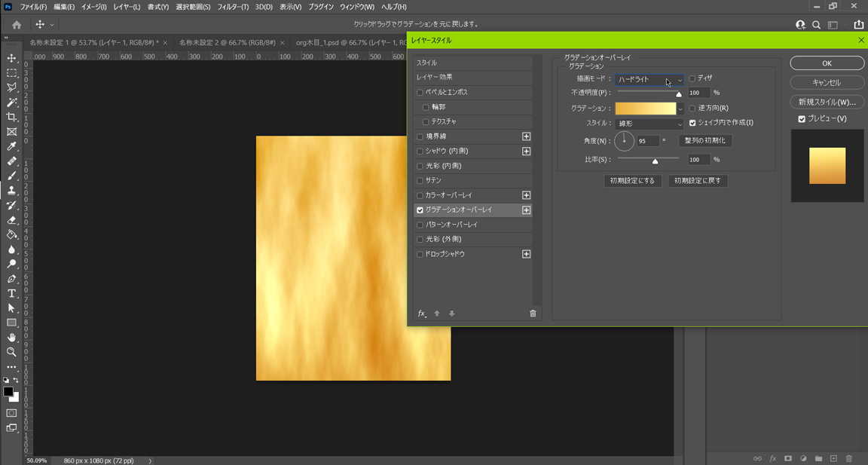Select the Crop tool
The width and height of the screenshot is (868, 465).
[11, 117]
